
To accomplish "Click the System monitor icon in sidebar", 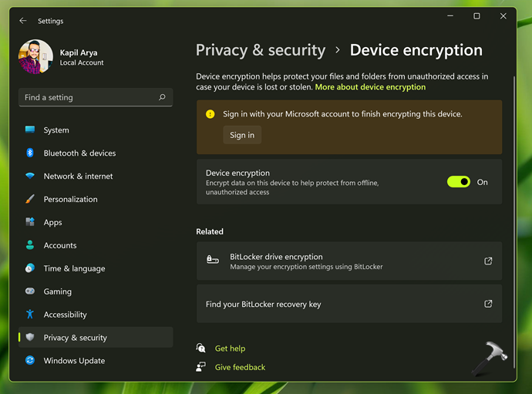I will [x=30, y=130].
